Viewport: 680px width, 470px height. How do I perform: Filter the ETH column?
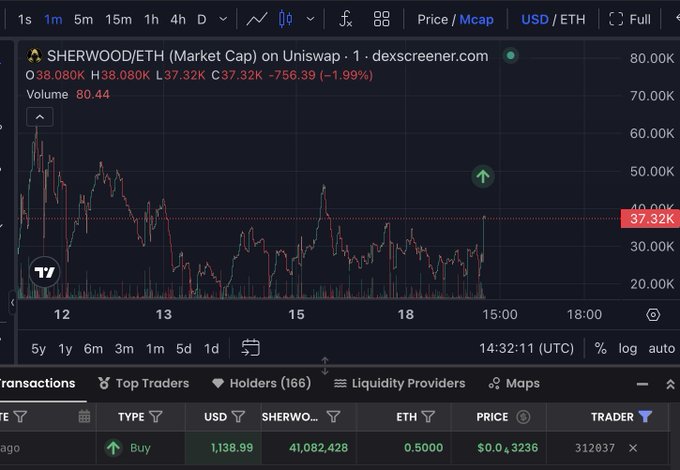click(428, 417)
